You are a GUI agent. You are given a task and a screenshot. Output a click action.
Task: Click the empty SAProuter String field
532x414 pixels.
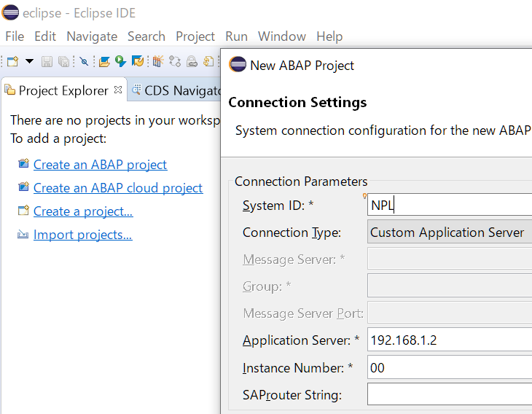coord(450,394)
